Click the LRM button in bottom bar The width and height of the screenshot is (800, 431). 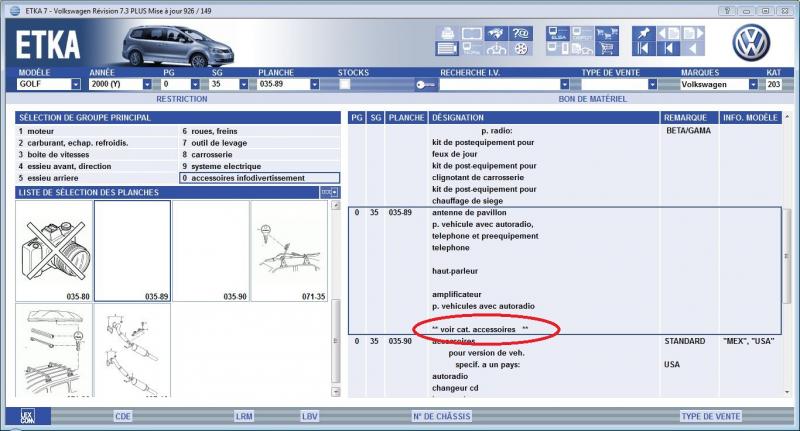[x=244, y=416]
